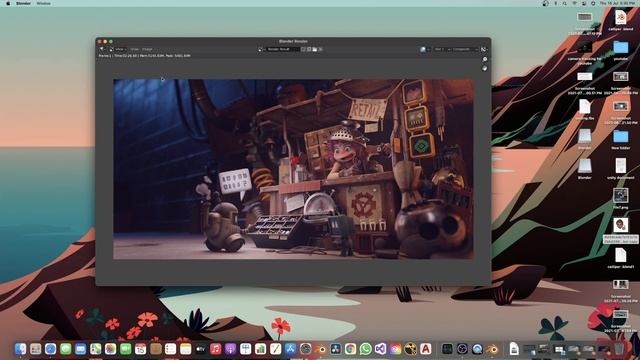Open Spotlight search in menu bar
Screen dimensions: 640x360
(565, 3)
